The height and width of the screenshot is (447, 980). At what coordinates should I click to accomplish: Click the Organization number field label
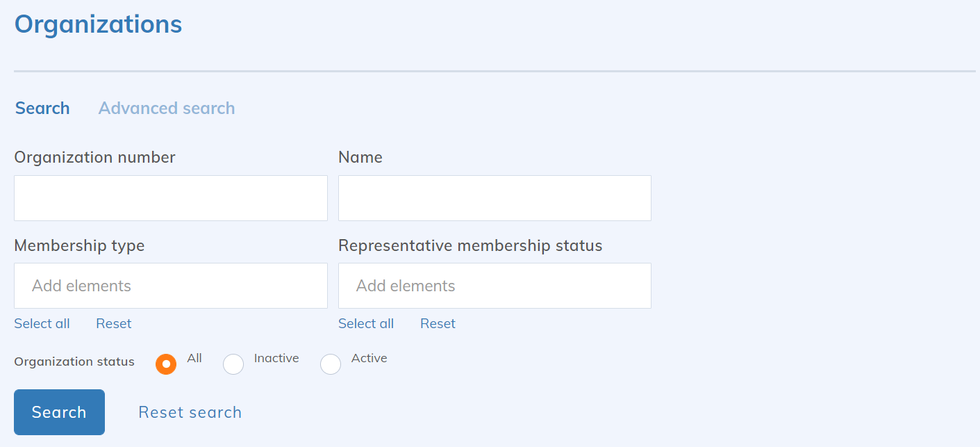coord(94,158)
